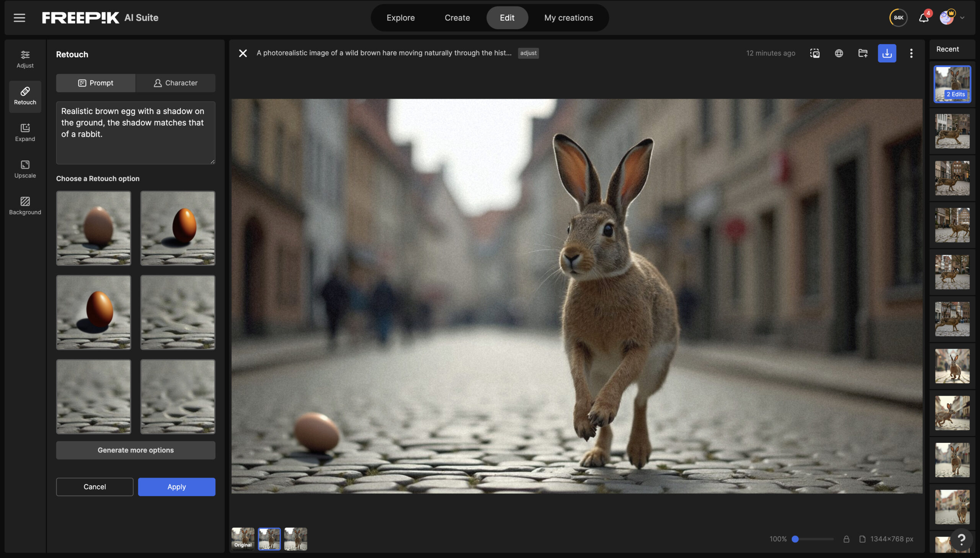Image resolution: width=980 pixels, height=558 pixels.
Task: Click the globe publish icon
Action: tap(839, 53)
